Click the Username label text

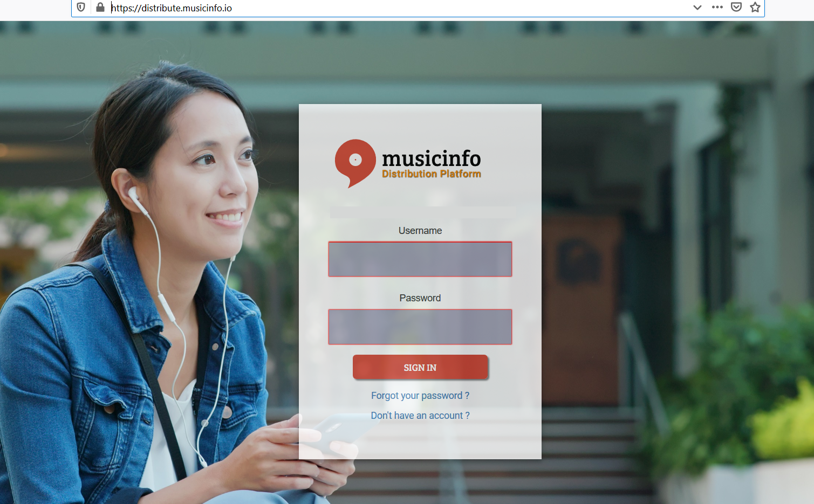420,231
